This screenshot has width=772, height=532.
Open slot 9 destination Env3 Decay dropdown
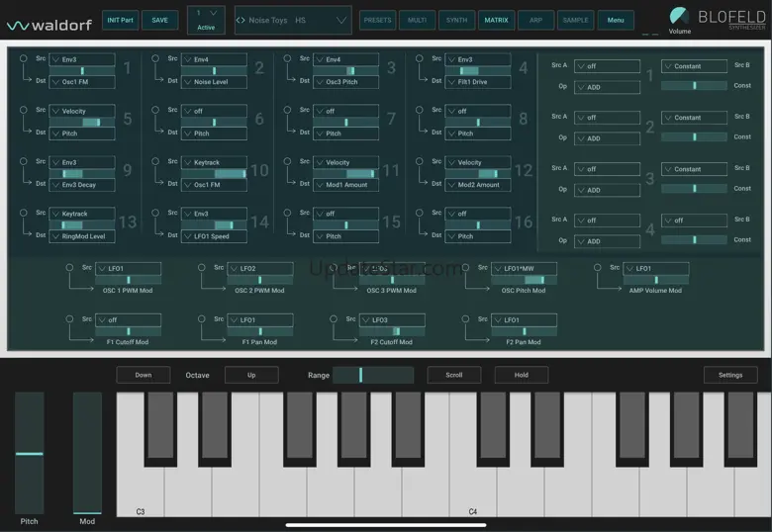[x=82, y=185]
